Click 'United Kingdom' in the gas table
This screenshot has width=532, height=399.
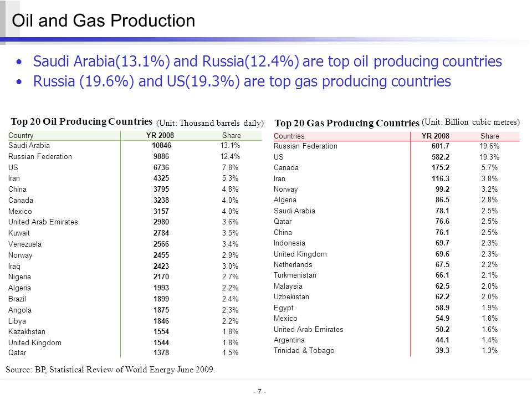click(x=300, y=254)
